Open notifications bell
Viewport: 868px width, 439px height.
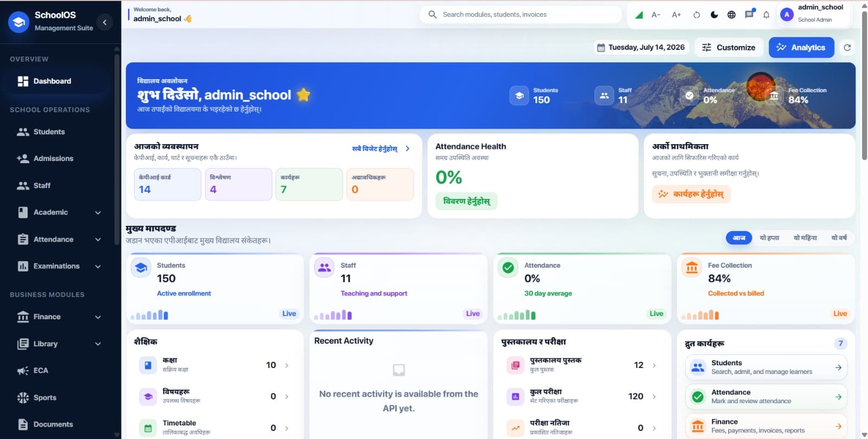[766, 15]
